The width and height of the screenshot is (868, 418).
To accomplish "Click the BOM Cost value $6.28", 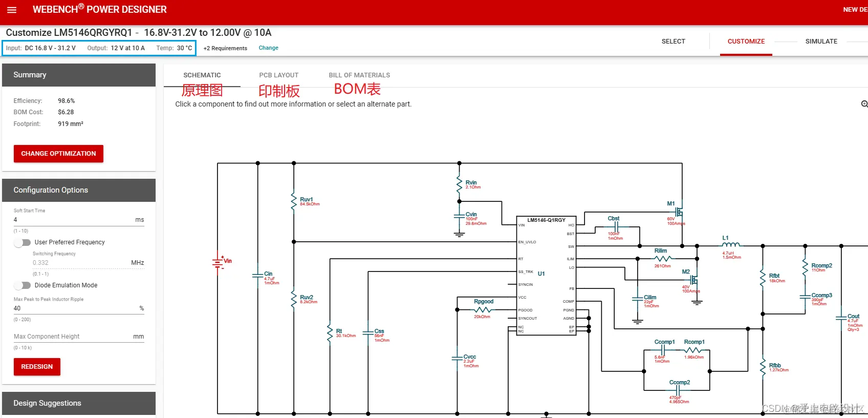I will pyautogui.click(x=66, y=112).
